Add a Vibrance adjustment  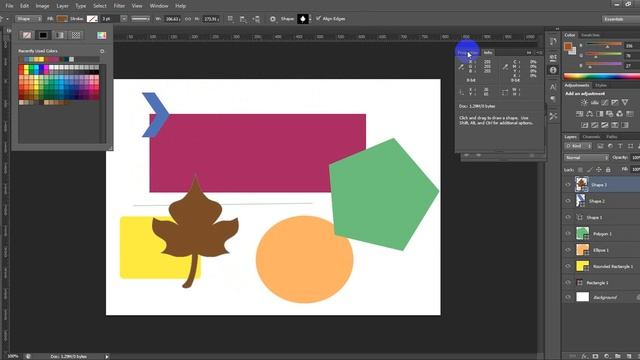625,102
